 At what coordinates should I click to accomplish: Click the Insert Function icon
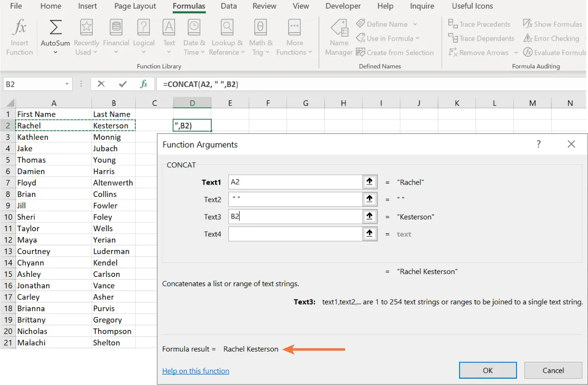click(19, 35)
